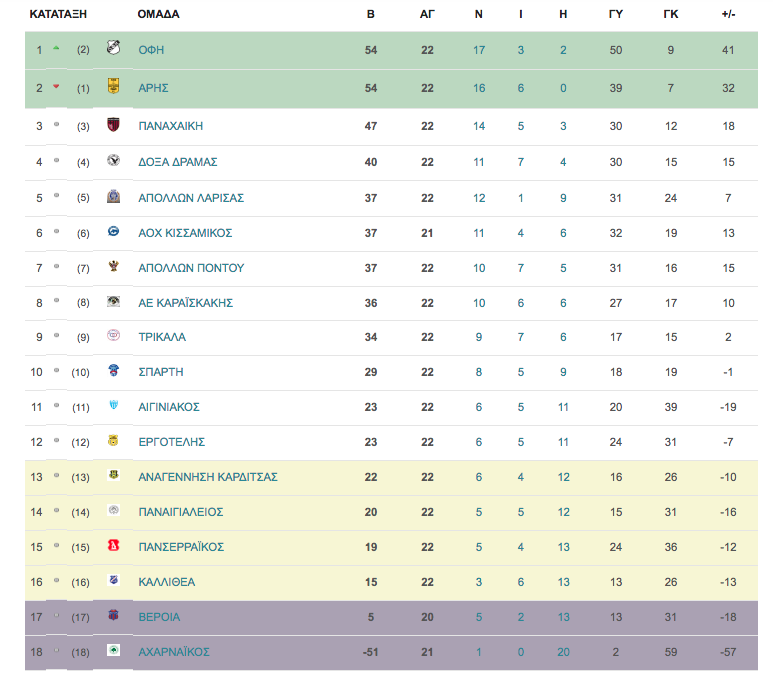Click ΤΡΙΚΑΛΑ wins count 9
The height and width of the screenshot is (676, 773).
pos(479,337)
